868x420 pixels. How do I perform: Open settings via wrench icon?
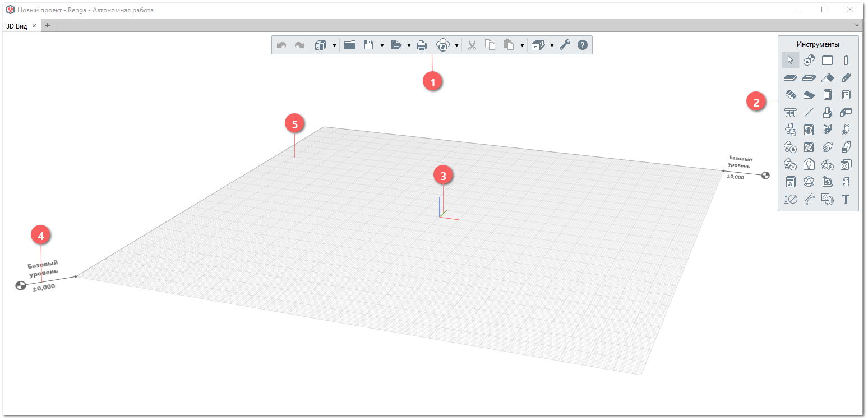(565, 45)
